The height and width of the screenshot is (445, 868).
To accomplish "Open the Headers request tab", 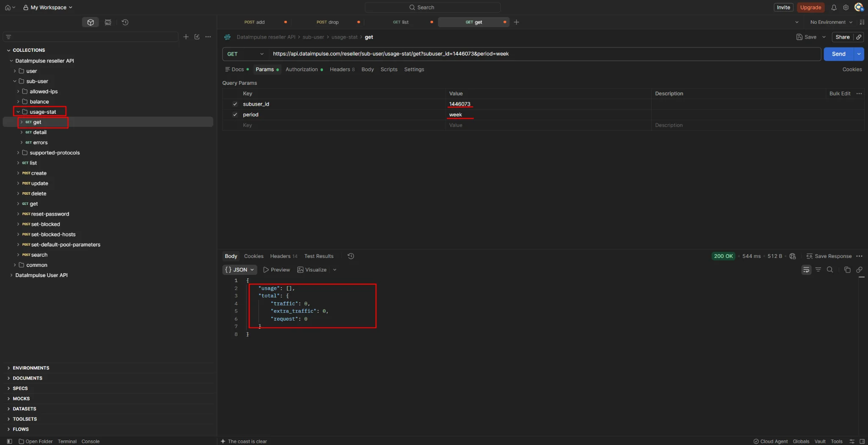I will pos(342,70).
